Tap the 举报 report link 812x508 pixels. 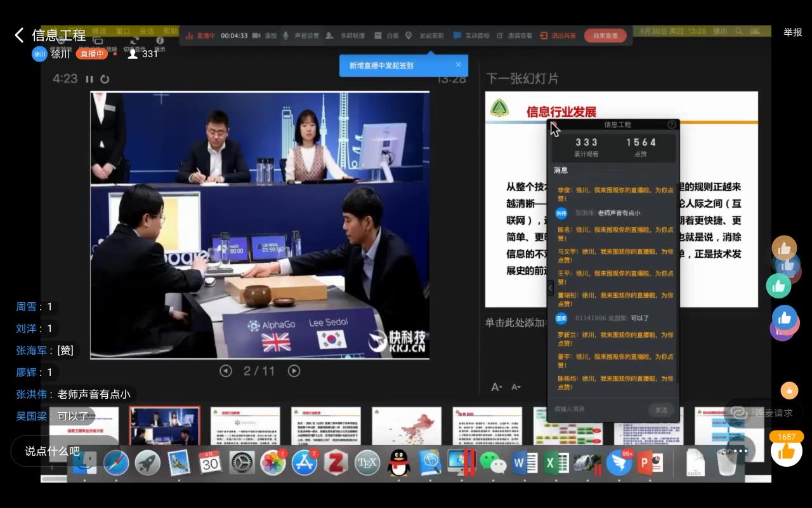[793, 32]
